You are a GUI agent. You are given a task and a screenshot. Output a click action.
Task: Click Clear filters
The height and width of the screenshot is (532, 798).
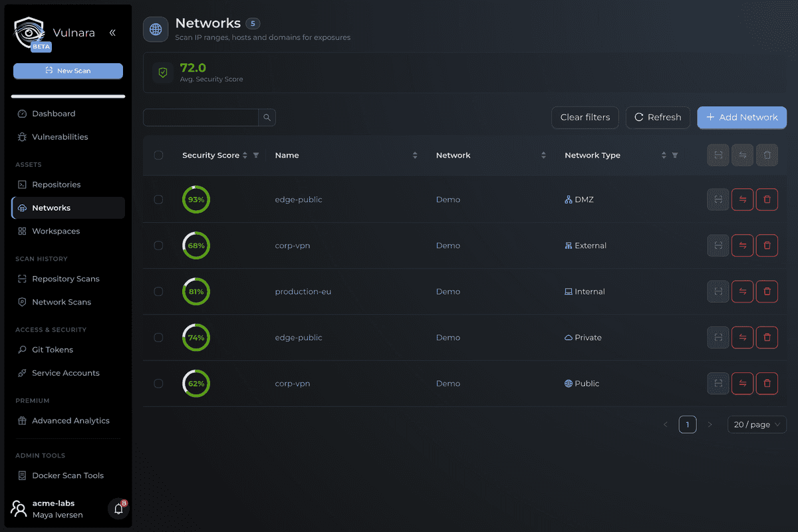[585, 118]
